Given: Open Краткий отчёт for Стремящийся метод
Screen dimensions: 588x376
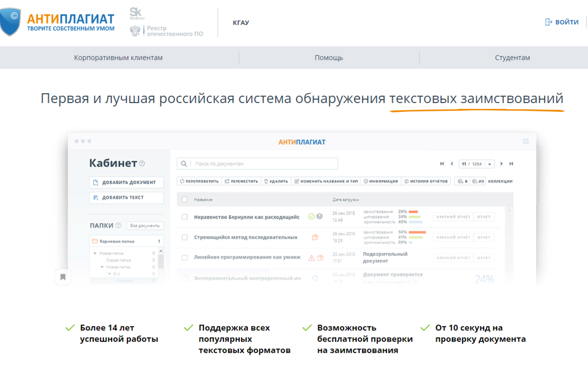Looking at the screenshot, I should tap(453, 237).
